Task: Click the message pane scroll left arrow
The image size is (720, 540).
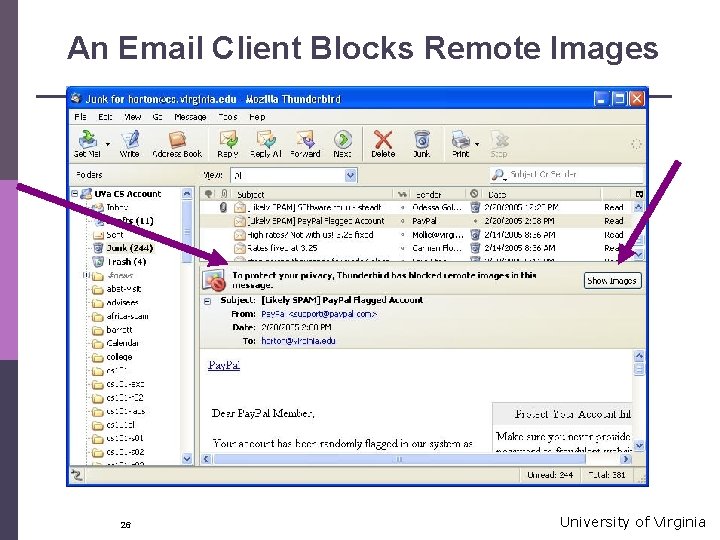Action: click(206, 459)
